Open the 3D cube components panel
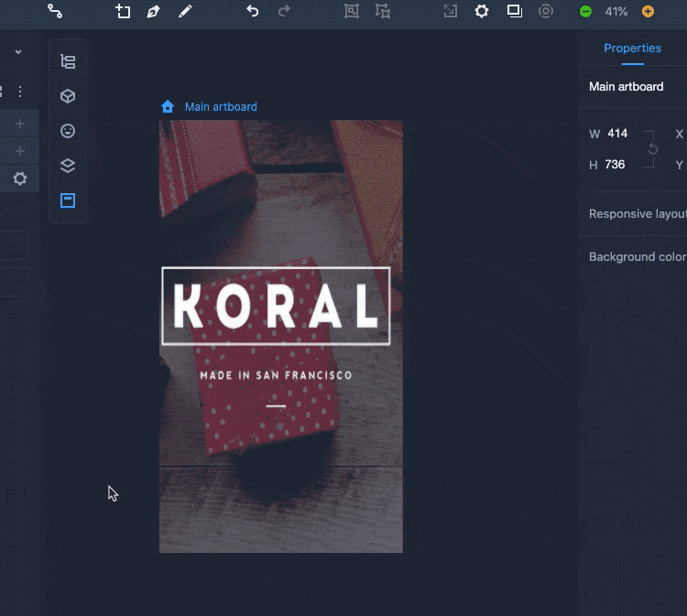Viewport: 687px width, 616px height. (68, 96)
